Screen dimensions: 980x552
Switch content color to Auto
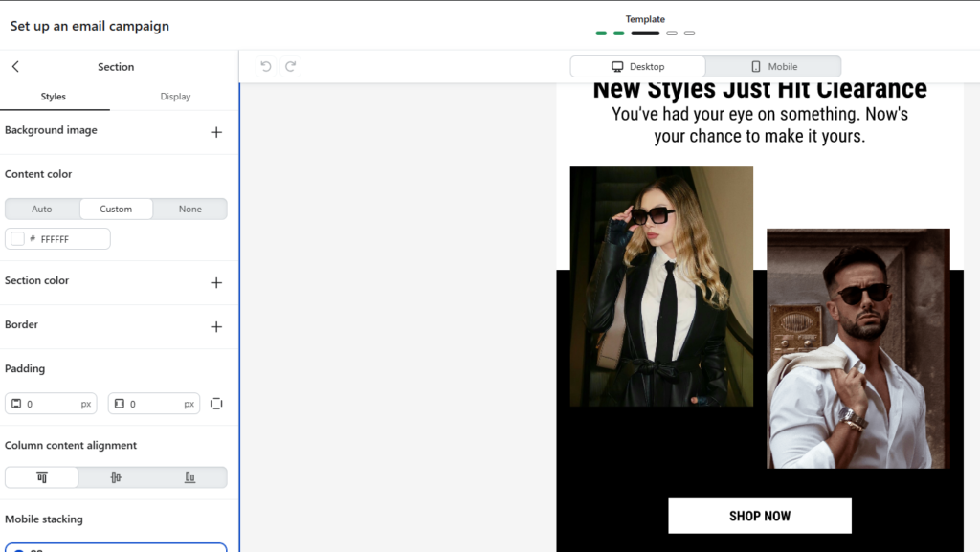point(42,209)
